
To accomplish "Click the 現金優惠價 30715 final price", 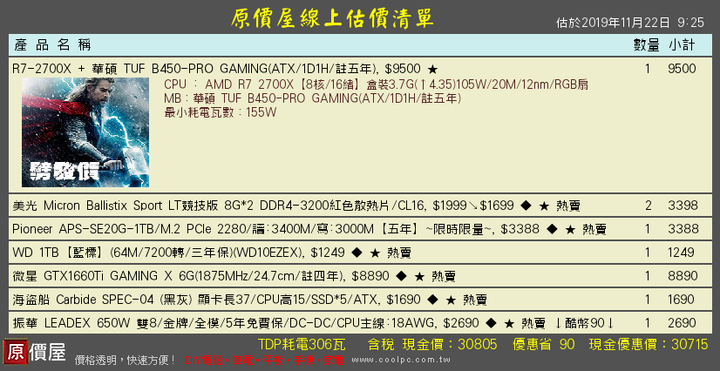I will pyautogui.click(x=648, y=344).
